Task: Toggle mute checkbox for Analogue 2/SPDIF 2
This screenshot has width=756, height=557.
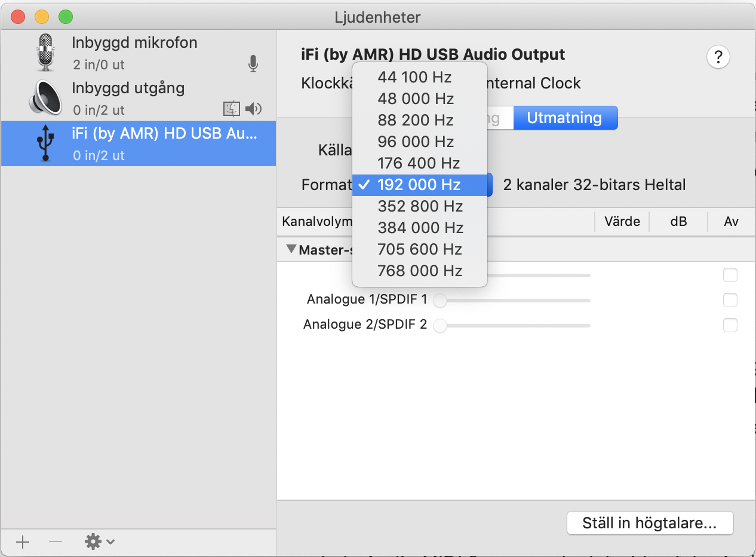Action: coord(730,325)
